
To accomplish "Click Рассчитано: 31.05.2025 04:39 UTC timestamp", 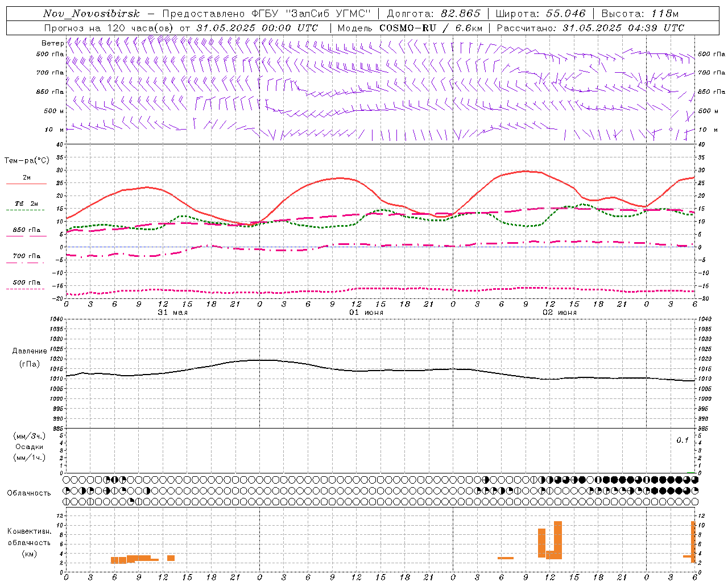I will [x=590, y=28].
